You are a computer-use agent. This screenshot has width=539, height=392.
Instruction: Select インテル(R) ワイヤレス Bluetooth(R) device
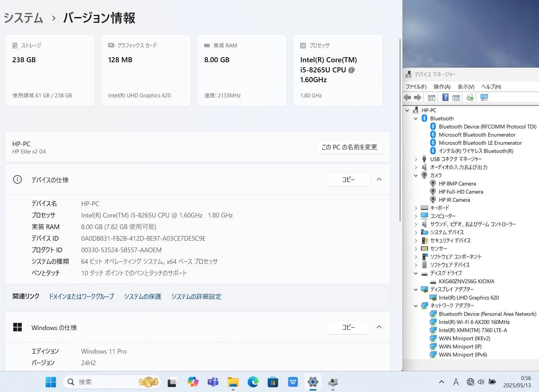(x=476, y=151)
